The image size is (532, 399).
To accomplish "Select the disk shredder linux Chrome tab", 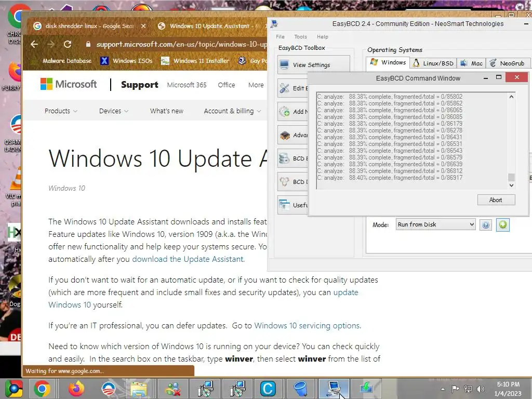I will point(90,26).
